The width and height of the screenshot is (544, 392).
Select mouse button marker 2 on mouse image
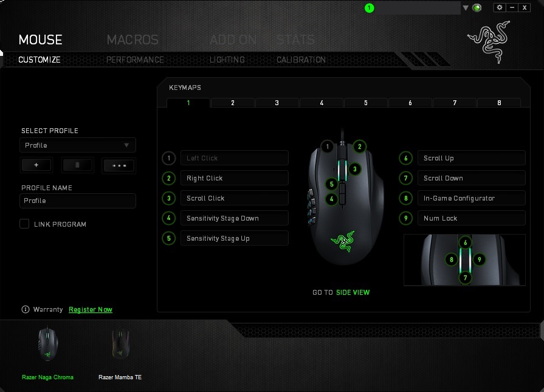click(x=359, y=146)
